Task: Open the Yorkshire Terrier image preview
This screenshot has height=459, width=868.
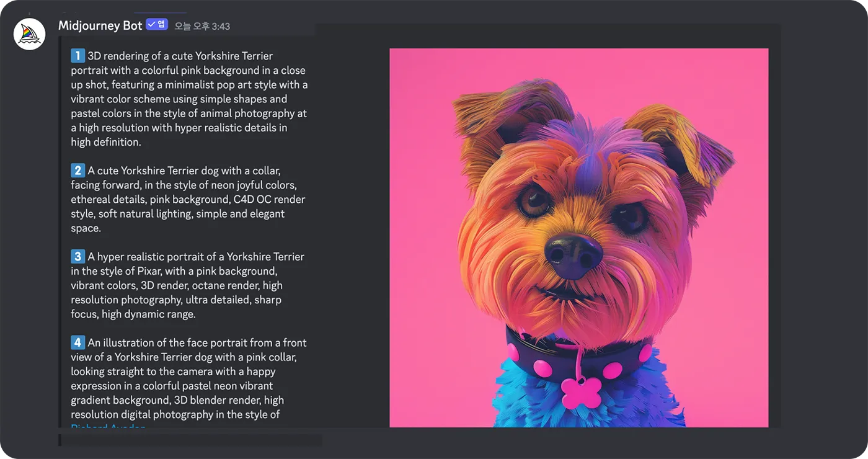Action: [578, 238]
